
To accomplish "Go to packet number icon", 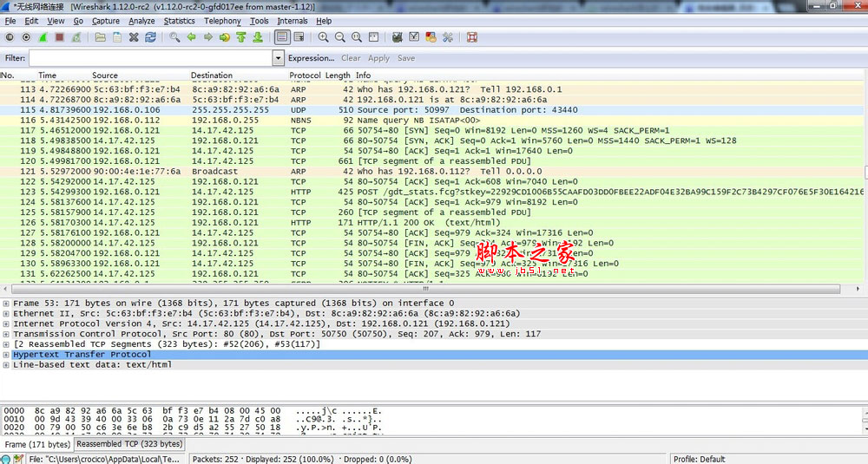I will tap(224, 37).
